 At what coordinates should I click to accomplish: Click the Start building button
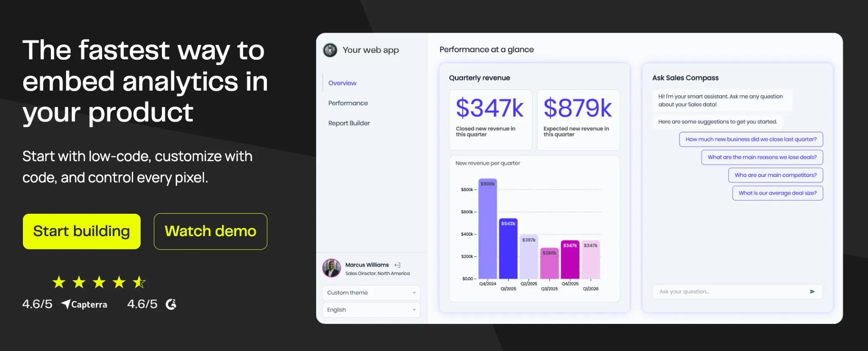[82, 231]
